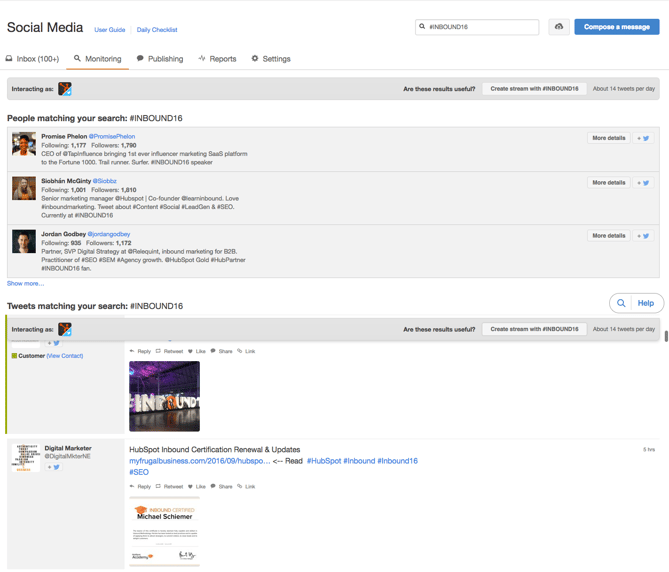Follow Promise Phelon via Twitter plus button
Viewport: 669px width, 572px height.
click(643, 138)
